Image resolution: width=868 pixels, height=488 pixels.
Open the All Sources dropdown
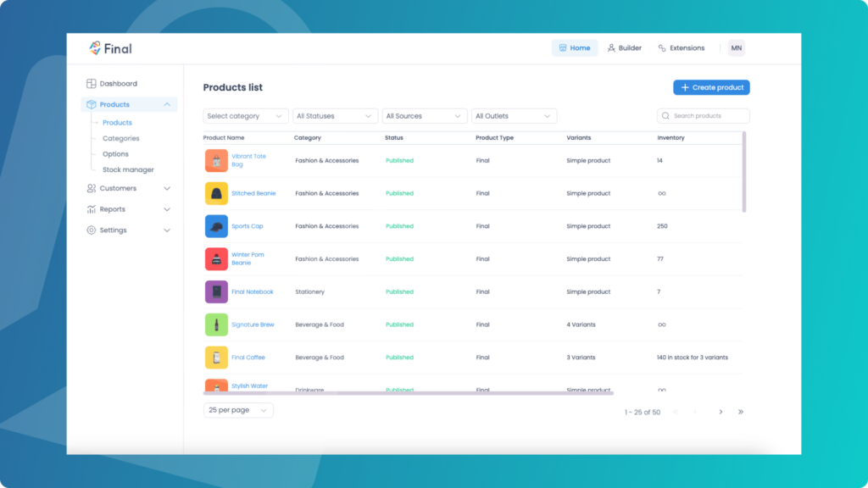[x=425, y=116]
